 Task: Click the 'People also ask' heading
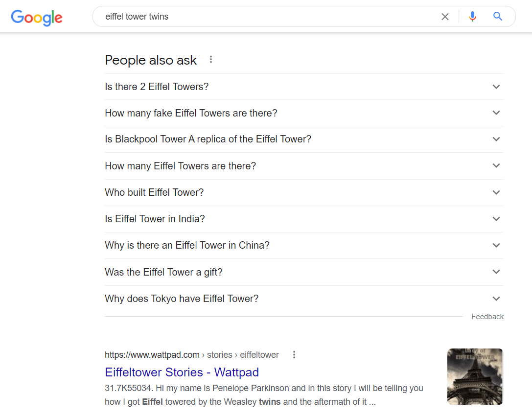tap(151, 60)
